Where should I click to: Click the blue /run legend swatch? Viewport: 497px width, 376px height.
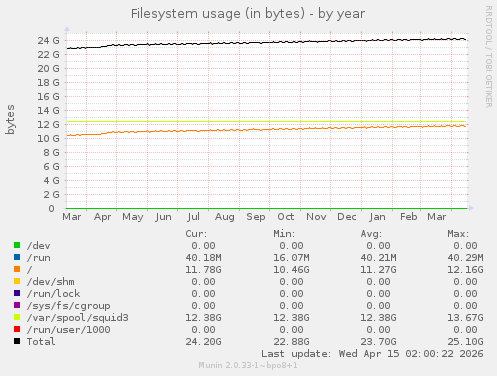point(17,257)
